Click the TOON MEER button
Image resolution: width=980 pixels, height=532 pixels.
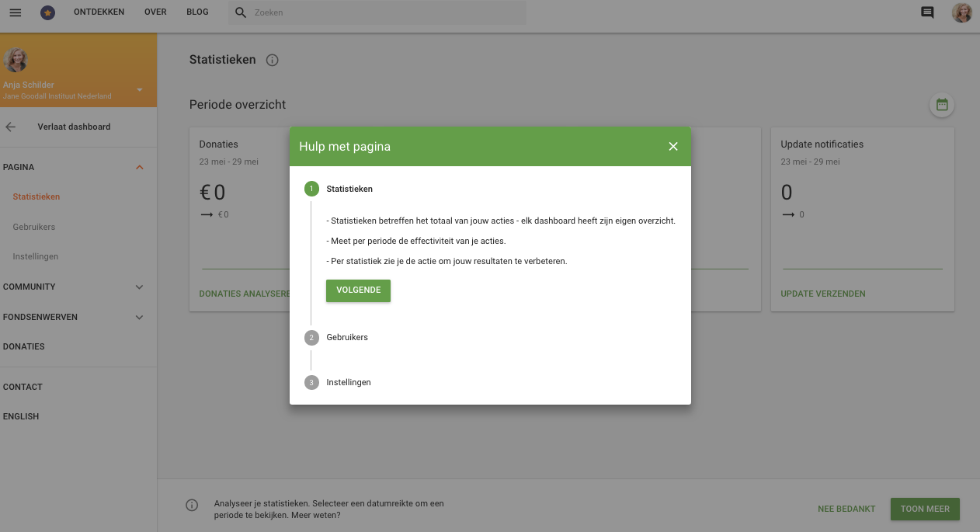(x=925, y=509)
